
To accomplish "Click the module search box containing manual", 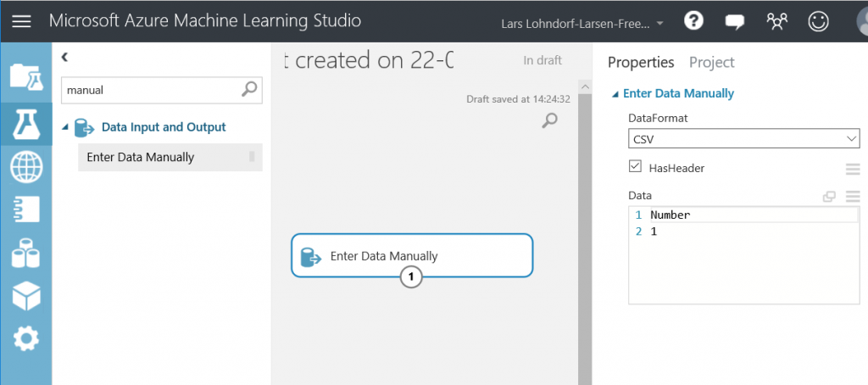I will 151,89.
